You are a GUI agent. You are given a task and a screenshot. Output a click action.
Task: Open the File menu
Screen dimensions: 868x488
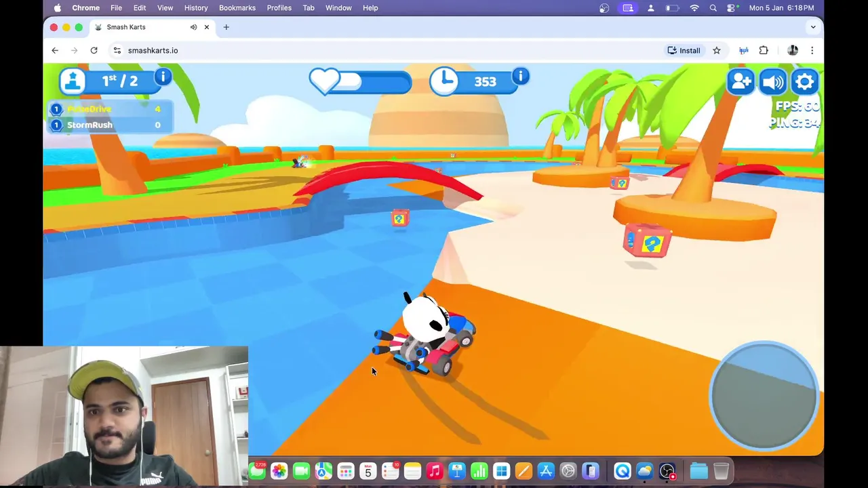tap(116, 7)
